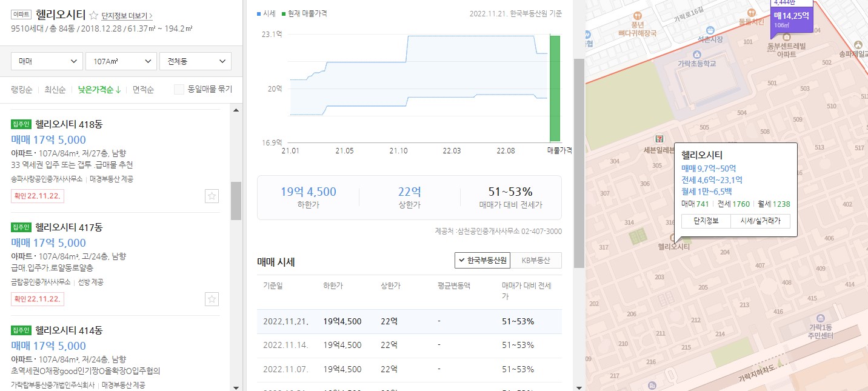Click the green 현재 매물가격 bar in the chart
868x391 pixels.
(555, 89)
